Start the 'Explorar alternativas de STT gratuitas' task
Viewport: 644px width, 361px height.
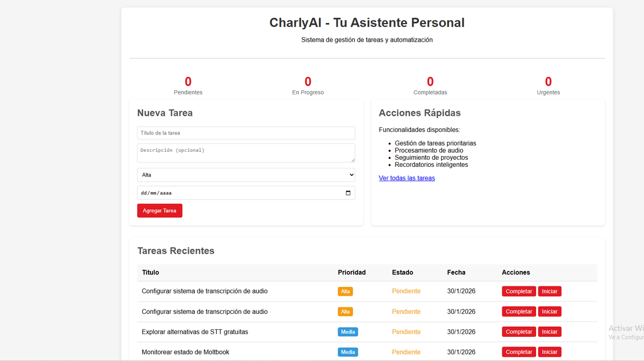tap(550, 331)
